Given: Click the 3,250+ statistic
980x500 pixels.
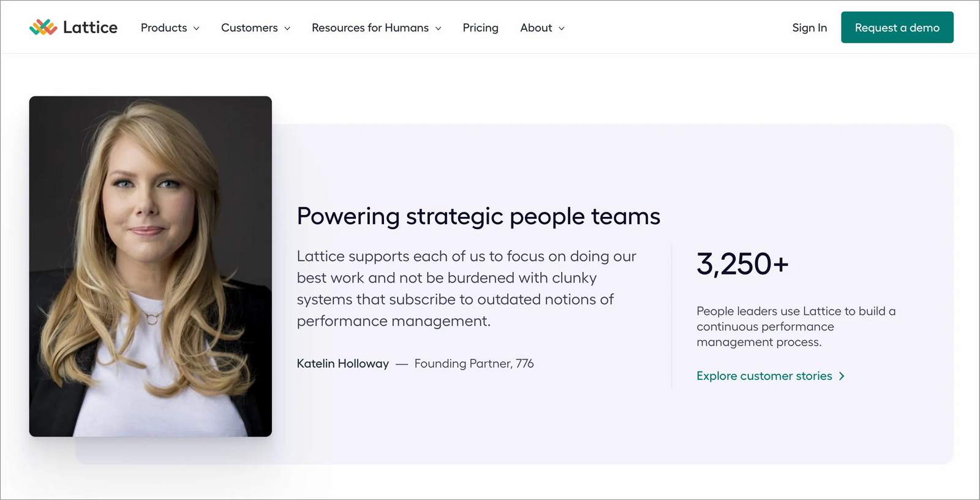Looking at the screenshot, I should coord(742,263).
